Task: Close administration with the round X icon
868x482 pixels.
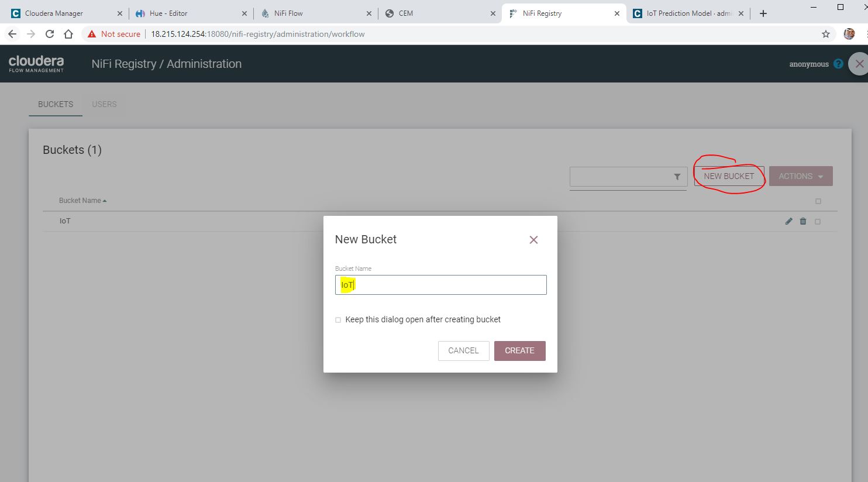Action: click(x=859, y=64)
